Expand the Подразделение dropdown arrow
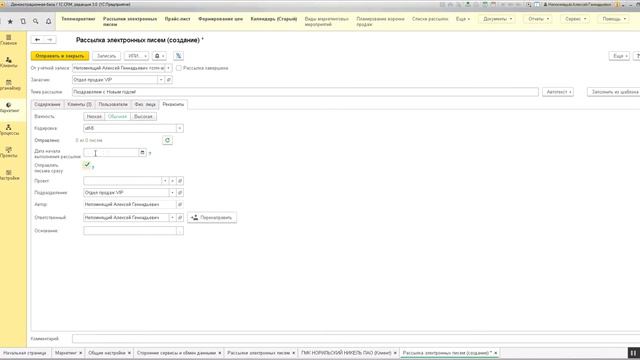The width and height of the screenshot is (640, 360). coord(172,192)
